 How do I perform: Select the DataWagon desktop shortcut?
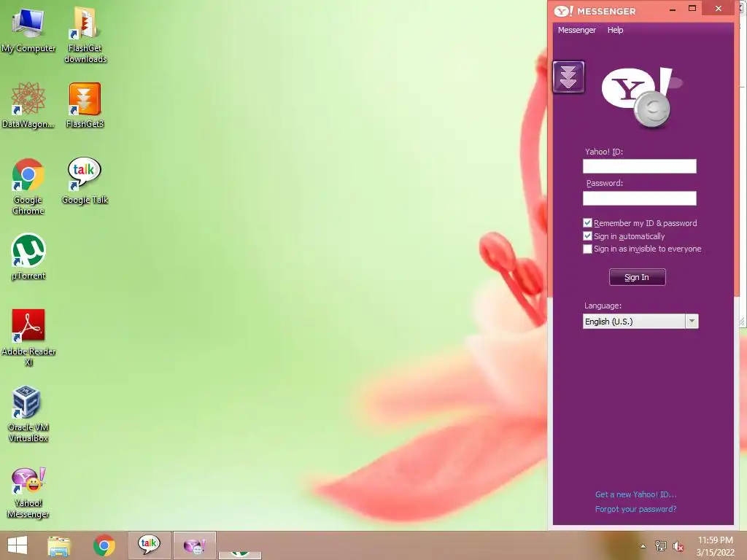(28, 105)
